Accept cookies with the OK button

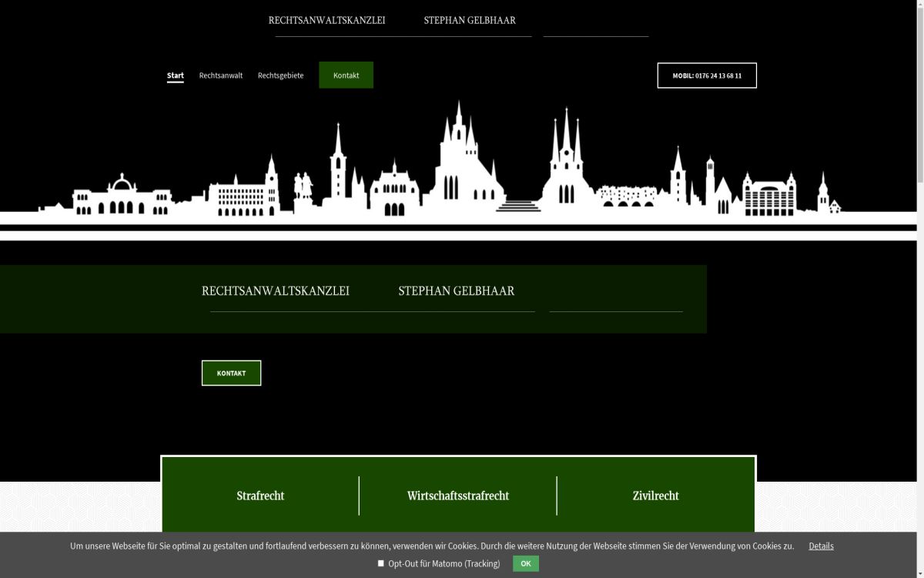(525, 563)
